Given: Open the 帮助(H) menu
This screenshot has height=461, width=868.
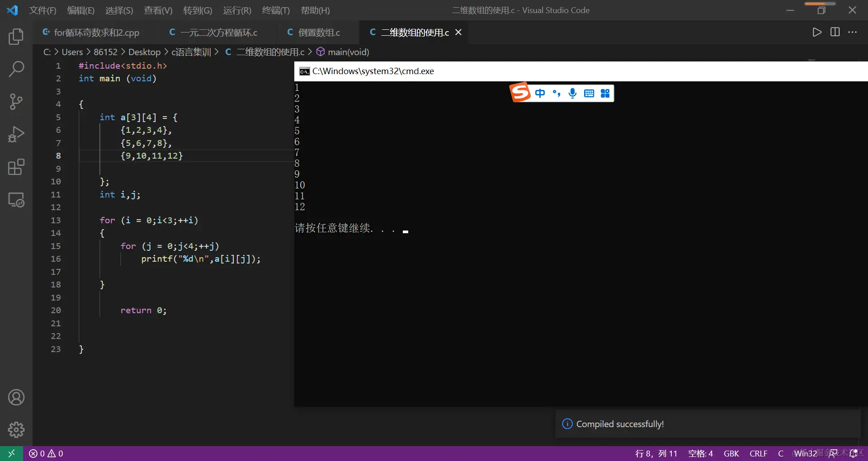Looking at the screenshot, I should pos(315,10).
